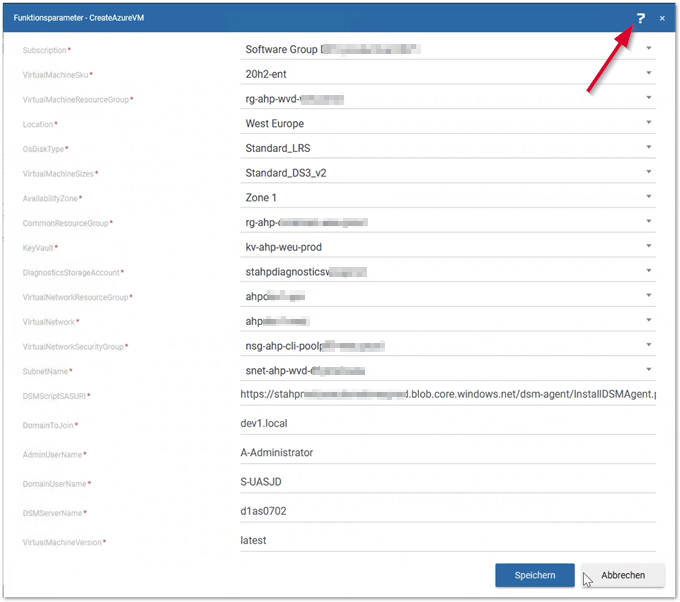Click VirtualMachineVersion field latest
This screenshot has height=602, width=680.
448,540
